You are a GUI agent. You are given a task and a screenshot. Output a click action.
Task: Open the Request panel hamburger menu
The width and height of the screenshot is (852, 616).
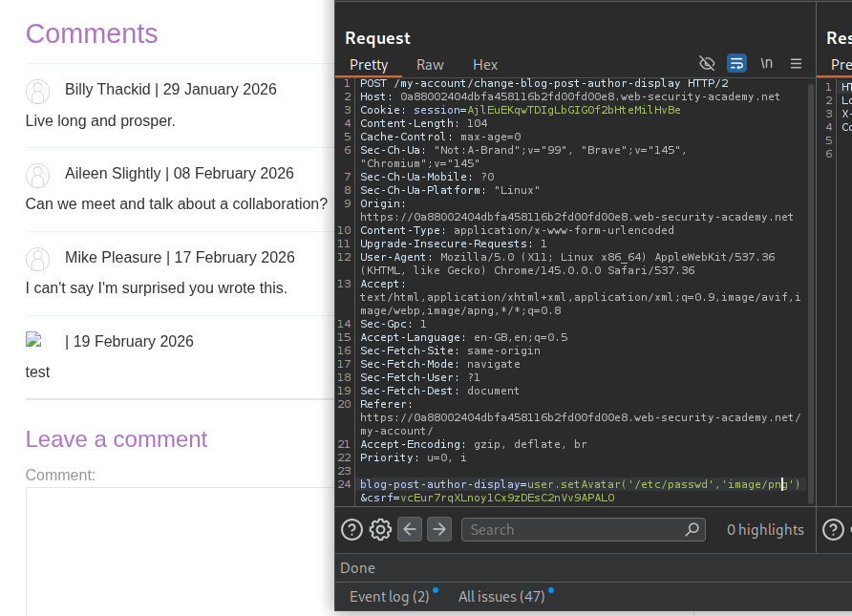796,63
